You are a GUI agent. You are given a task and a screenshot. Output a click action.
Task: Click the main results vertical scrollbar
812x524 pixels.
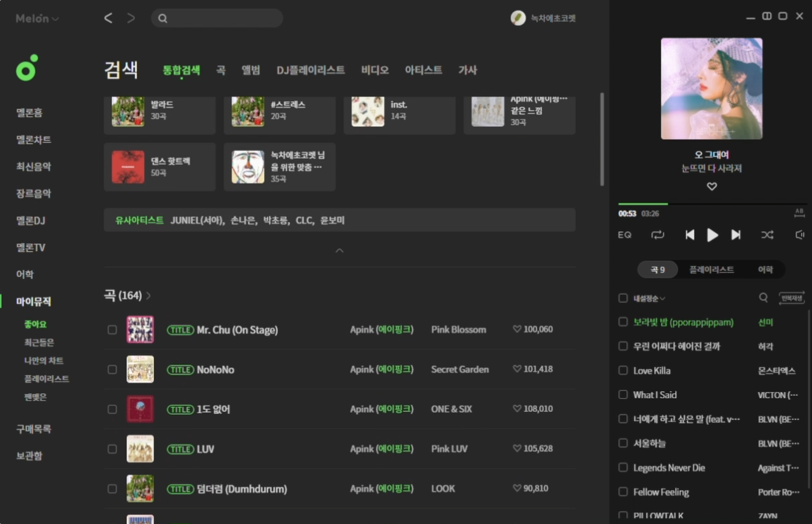pyautogui.click(x=602, y=139)
